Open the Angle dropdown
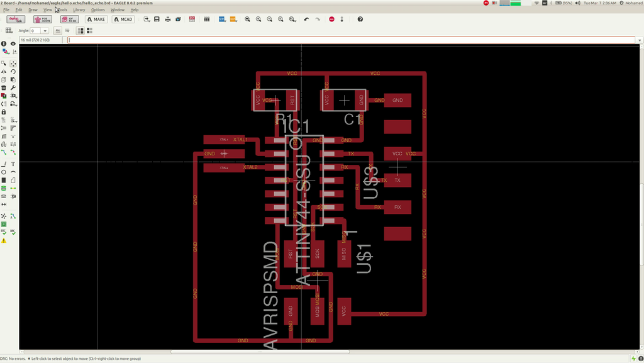Screen dimensions: 644x363 [45, 31]
